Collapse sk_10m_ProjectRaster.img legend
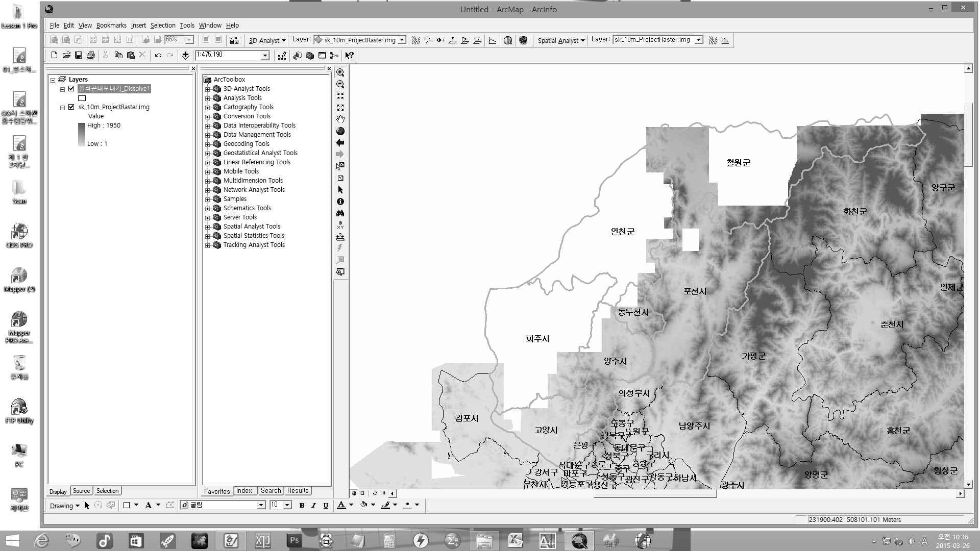This screenshot has height=551, width=980. point(62,108)
